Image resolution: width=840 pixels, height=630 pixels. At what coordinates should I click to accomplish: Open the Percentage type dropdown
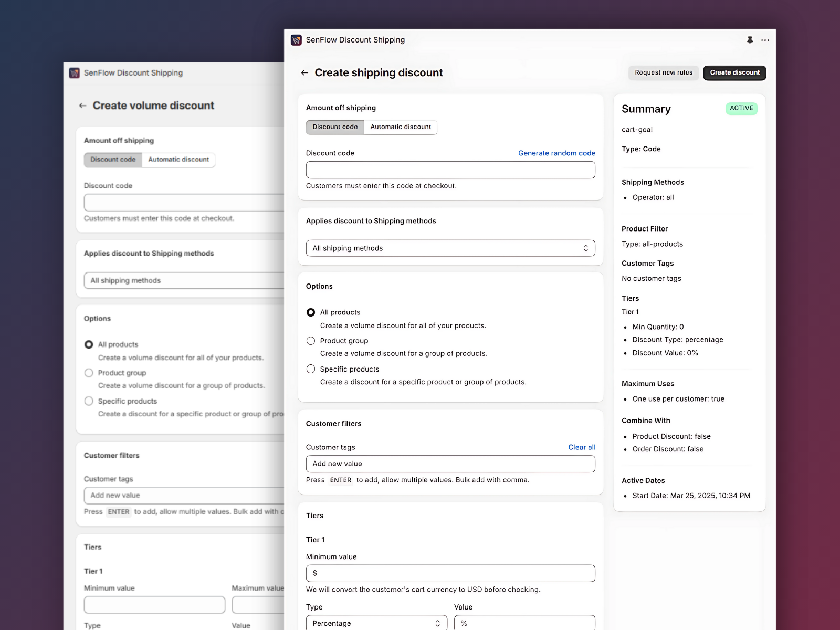pyautogui.click(x=376, y=623)
